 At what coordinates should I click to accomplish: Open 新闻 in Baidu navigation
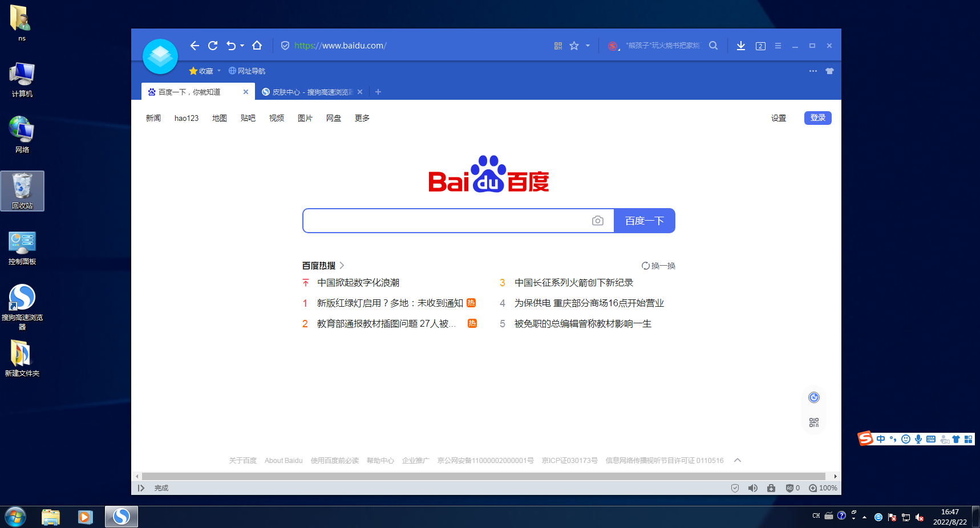point(153,118)
